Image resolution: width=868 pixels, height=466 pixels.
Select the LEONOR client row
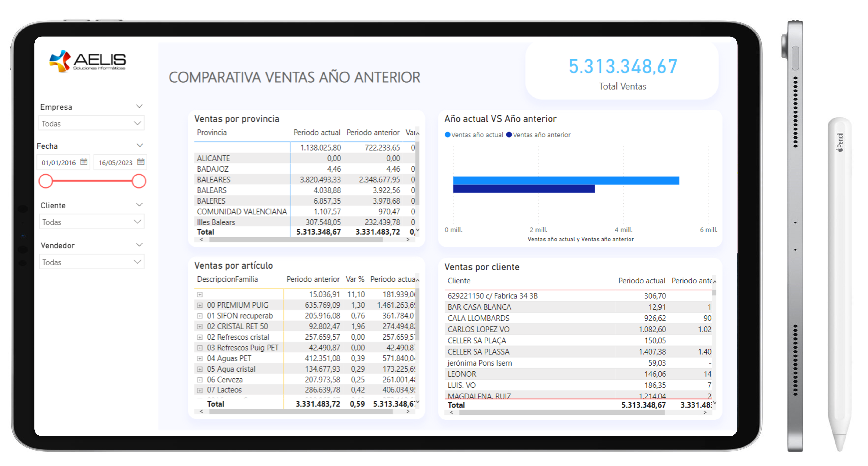pyautogui.click(x=578, y=374)
